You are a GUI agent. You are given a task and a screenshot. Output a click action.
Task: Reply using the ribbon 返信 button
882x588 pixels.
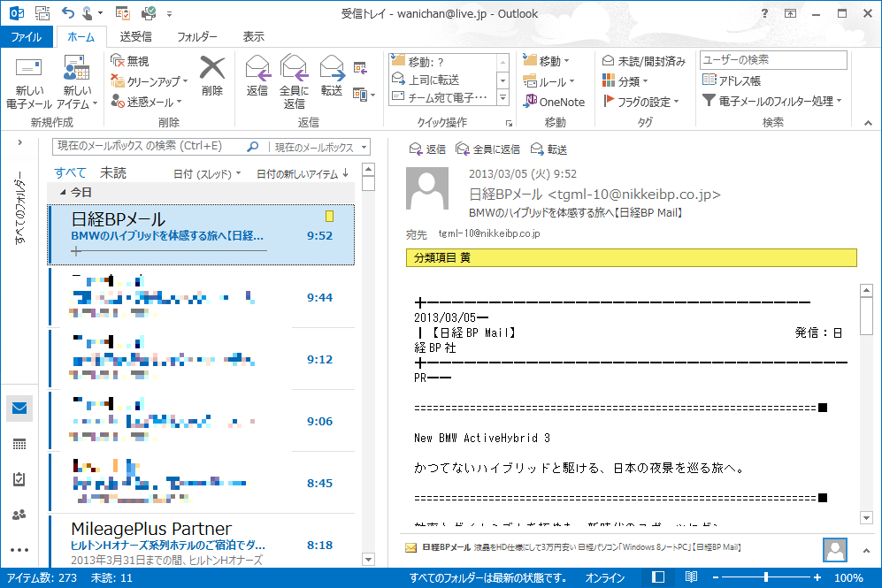pyautogui.click(x=257, y=76)
